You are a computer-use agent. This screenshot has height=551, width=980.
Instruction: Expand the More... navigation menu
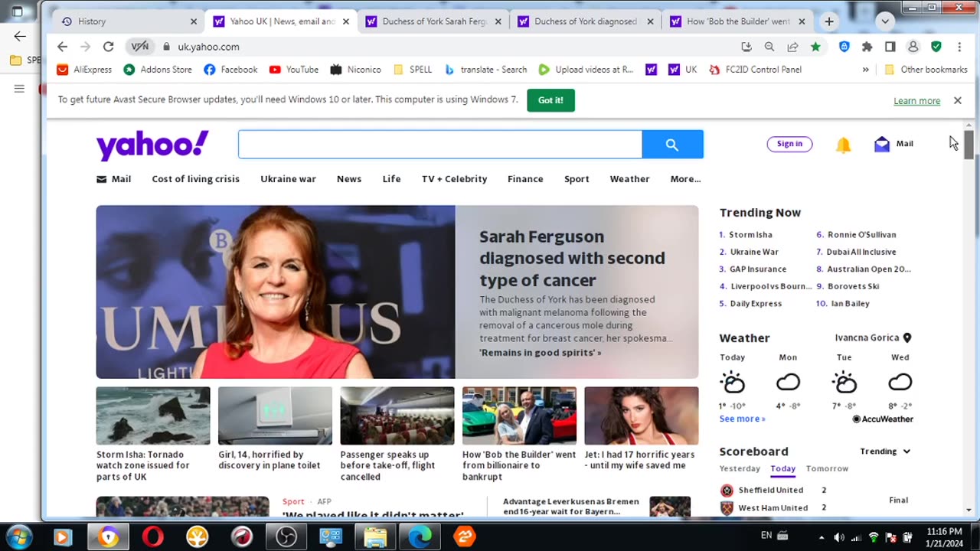(685, 179)
